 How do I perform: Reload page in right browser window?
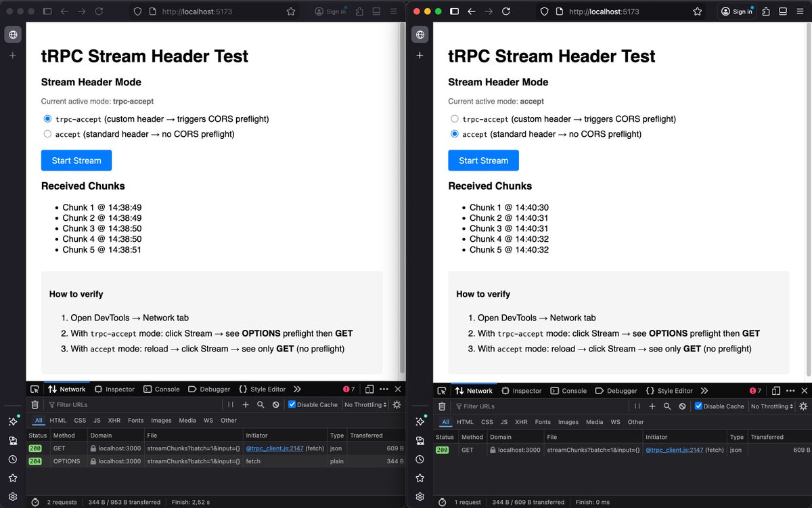(x=506, y=12)
